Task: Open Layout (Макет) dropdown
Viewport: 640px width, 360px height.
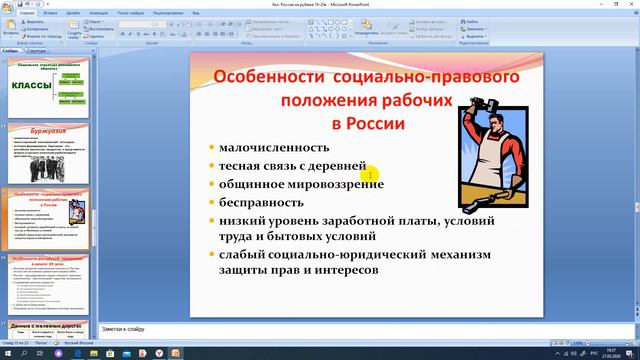Action: [x=94, y=22]
